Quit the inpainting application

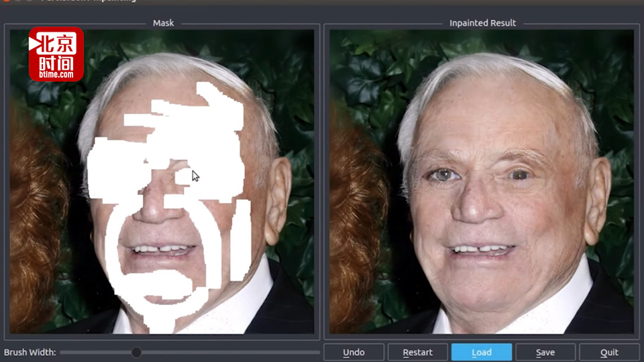609,352
